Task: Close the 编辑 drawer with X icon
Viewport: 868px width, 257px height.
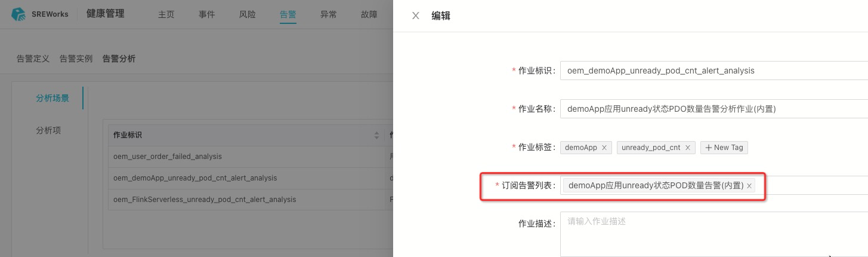Action: (416, 16)
